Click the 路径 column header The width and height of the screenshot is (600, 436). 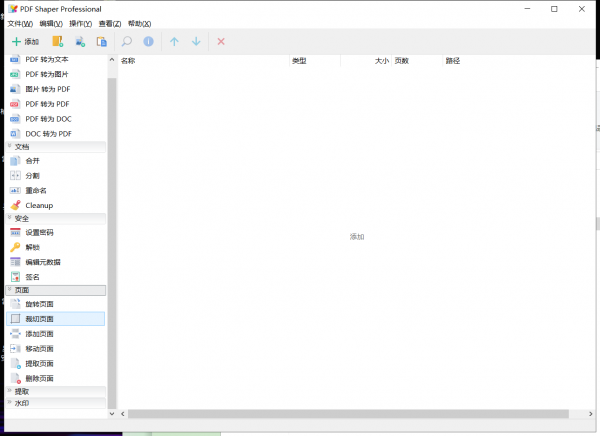click(519, 61)
